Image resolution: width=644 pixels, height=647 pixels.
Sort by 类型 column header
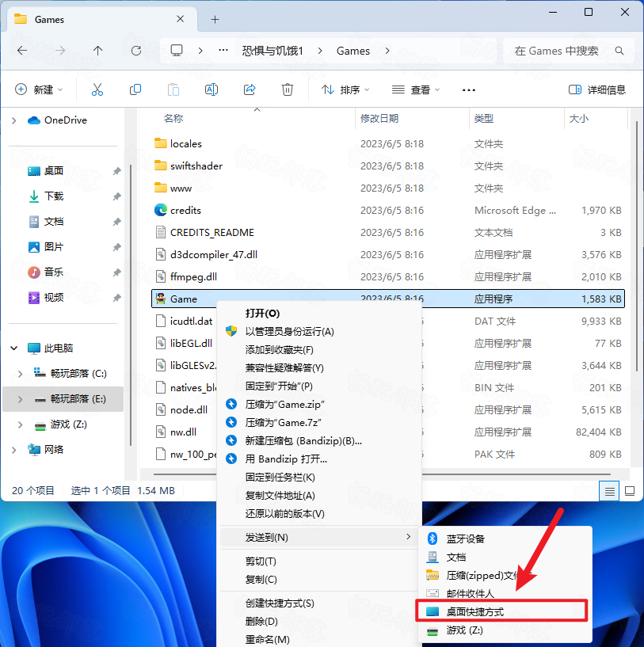484,119
